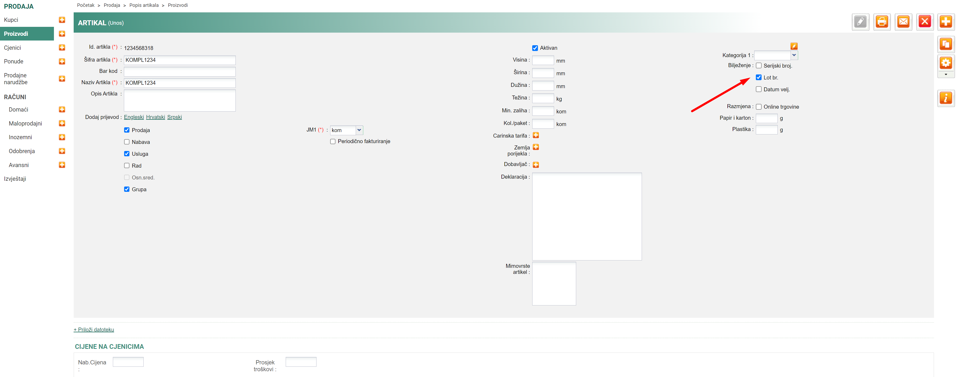The width and height of the screenshot is (980, 377).
Task: Click the orange plus new record icon
Action: (946, 22)
